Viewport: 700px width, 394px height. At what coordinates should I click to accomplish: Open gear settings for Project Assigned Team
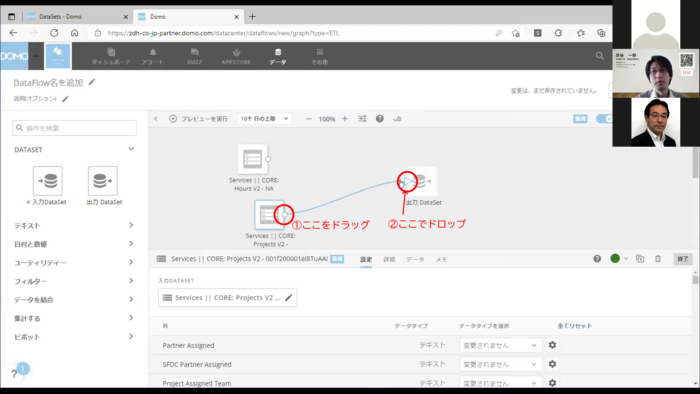(x=552, y=383)
